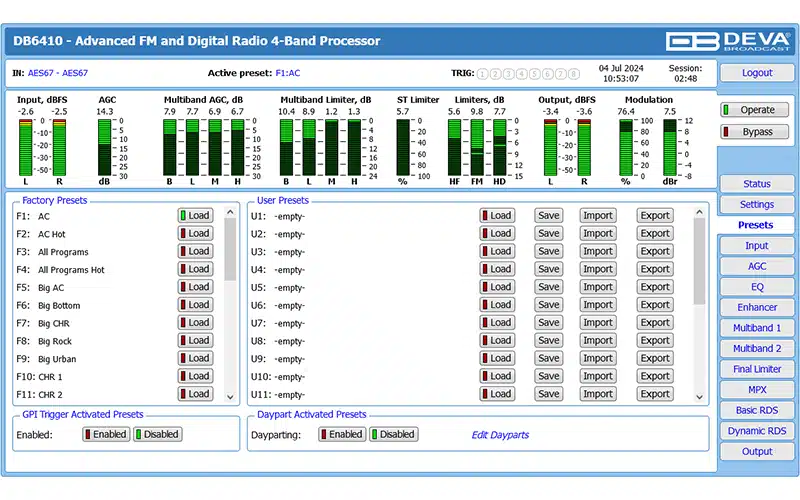Export user preset U7
The image size is (800, 500).
point(655,322)
